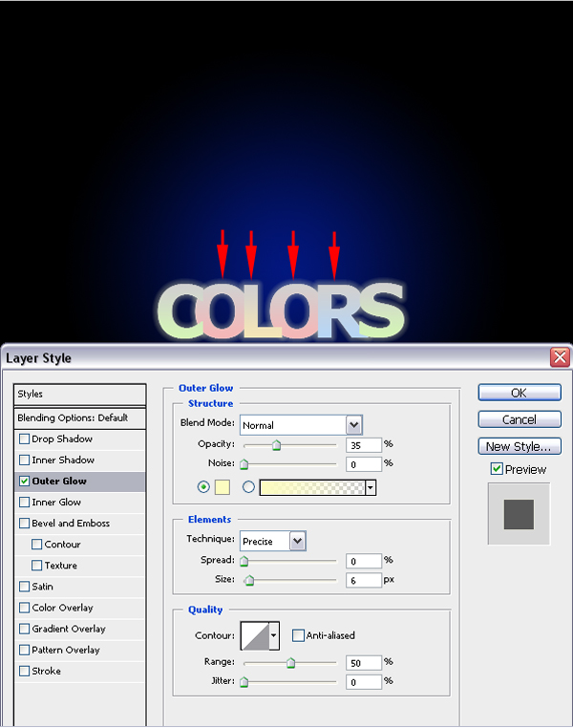This screenshot has width=573, height=728.
Task: Select the Bevel and Emboss entry
Action: tap(80, 524)
